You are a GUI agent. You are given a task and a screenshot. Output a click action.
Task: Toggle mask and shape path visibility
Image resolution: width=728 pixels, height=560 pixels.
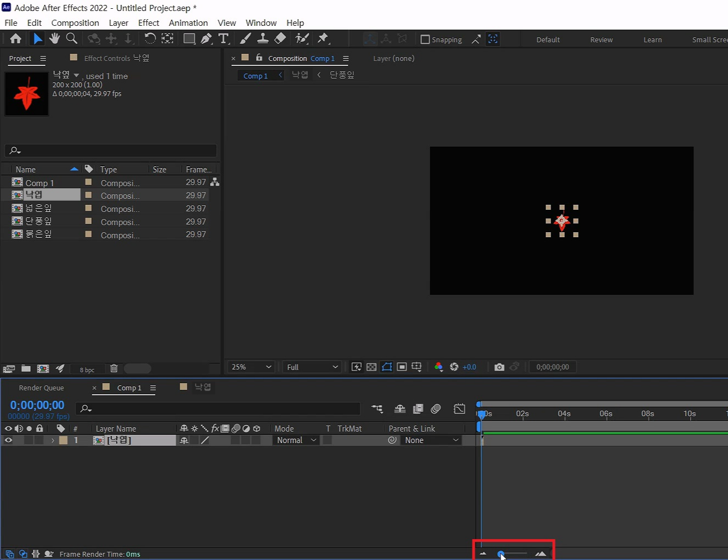pos(387,367)
